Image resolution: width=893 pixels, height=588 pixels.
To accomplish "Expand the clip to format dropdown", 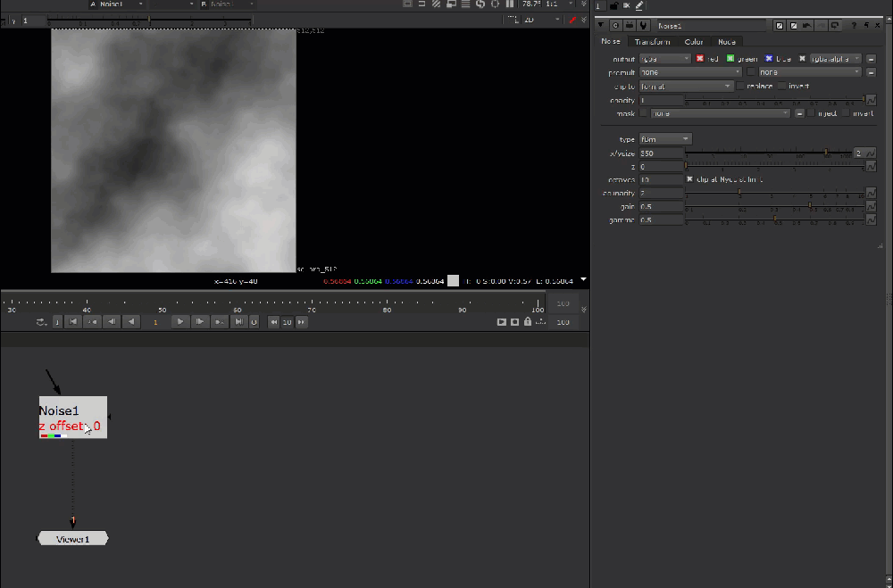I will tap(685, 86).
